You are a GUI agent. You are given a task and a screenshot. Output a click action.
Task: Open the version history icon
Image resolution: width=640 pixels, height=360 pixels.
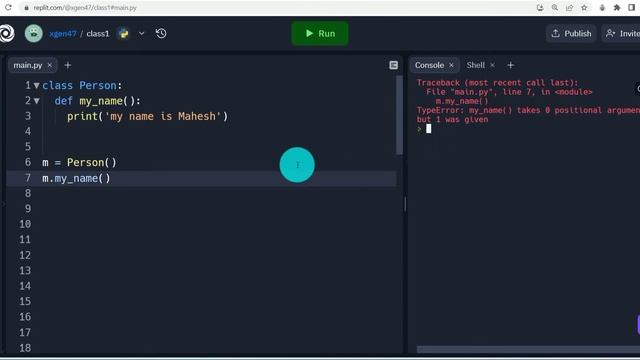[161, 33]
